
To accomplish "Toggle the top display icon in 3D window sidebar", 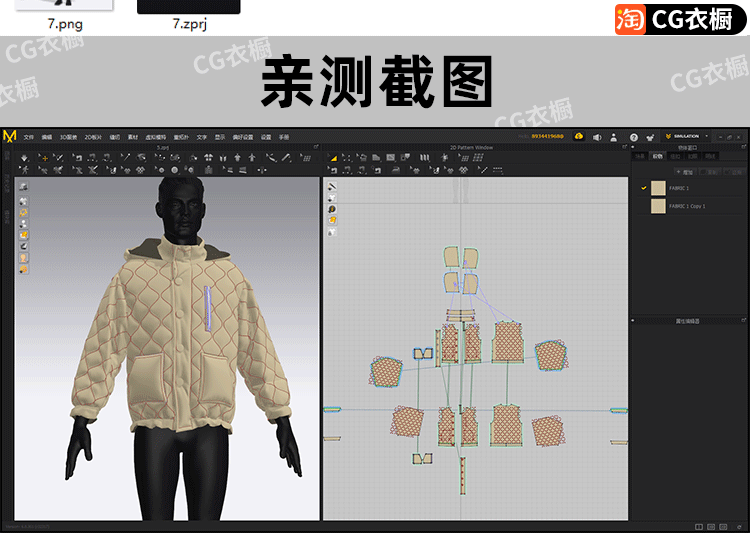I will 23,187.
